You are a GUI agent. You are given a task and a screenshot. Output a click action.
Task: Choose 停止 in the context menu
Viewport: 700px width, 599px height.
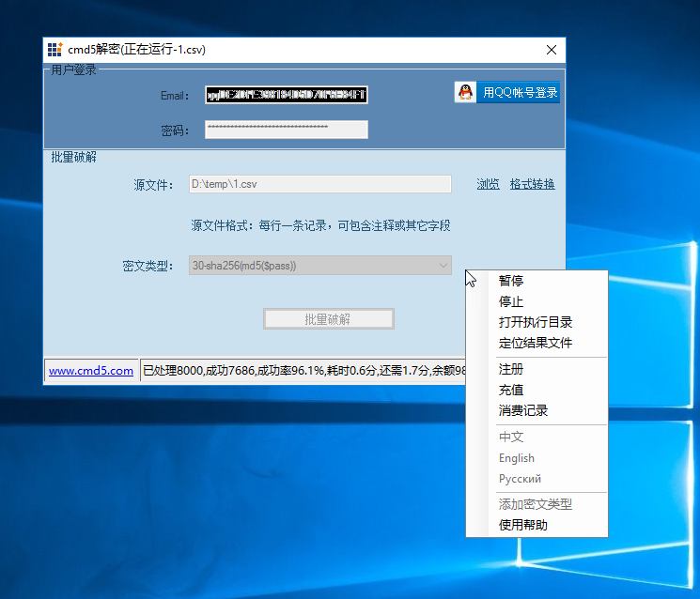coord(537,301)
